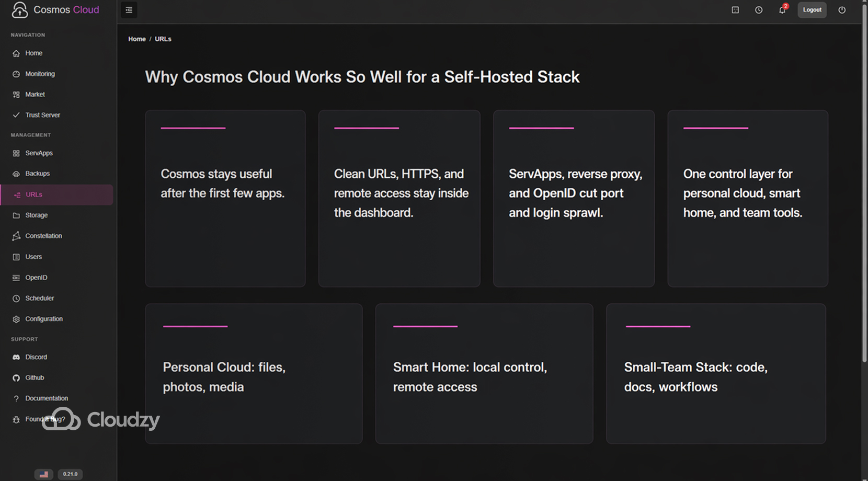Image resolution: width=868 pixels, height=481 pixels.
Task: Open the Constellation network icon
Action: 16,236
